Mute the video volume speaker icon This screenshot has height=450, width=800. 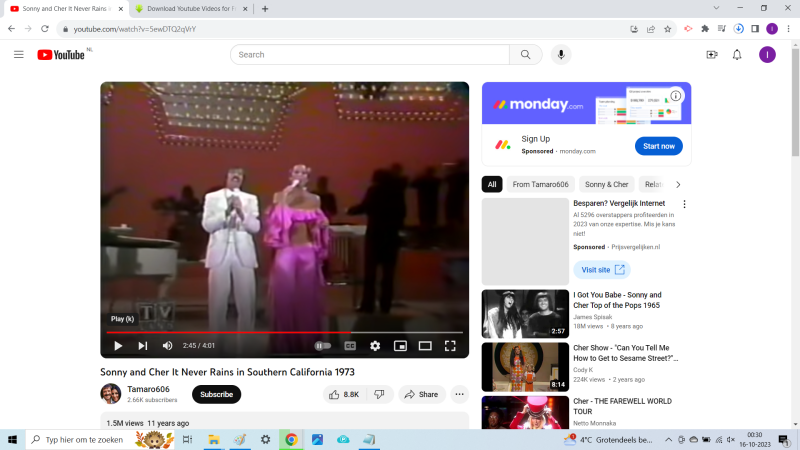pos(167,346)
